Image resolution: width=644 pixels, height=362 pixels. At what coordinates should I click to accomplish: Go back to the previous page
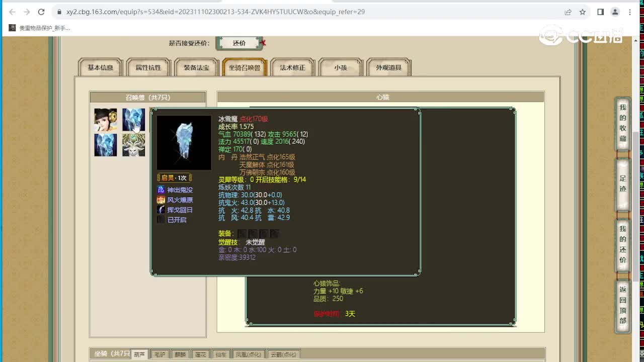pos(12,12)
